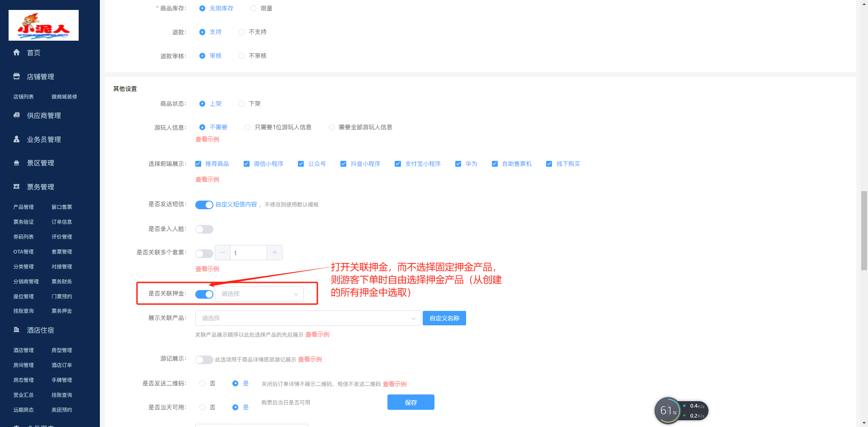Open 窗口售票 submenu
This screenshot has height=427, width=868.
point(61,207)
